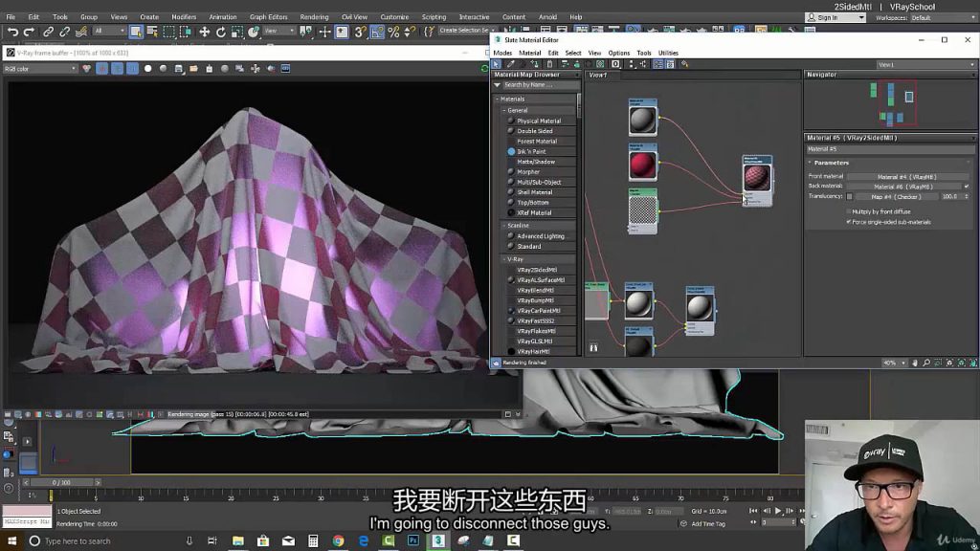Open the browser options arrow beside search
This screenshot has width=980, height=551.
[x=498, y=85]
